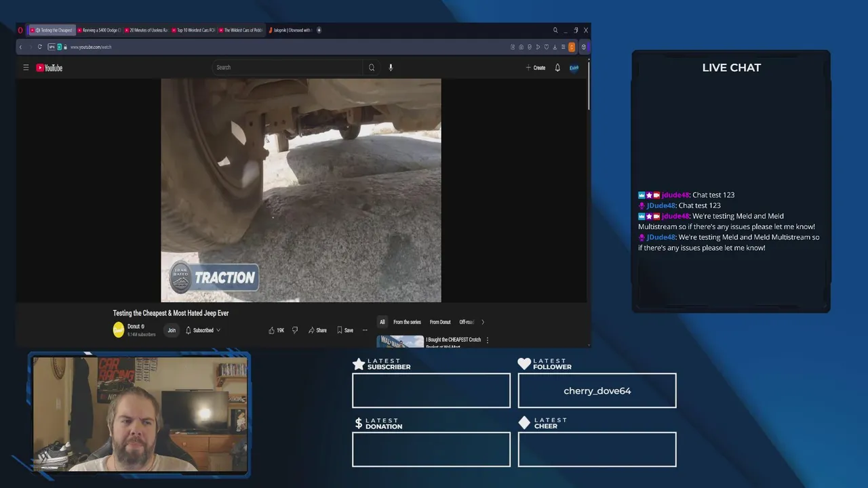Open the Donut channel name link

click(134, 327)
